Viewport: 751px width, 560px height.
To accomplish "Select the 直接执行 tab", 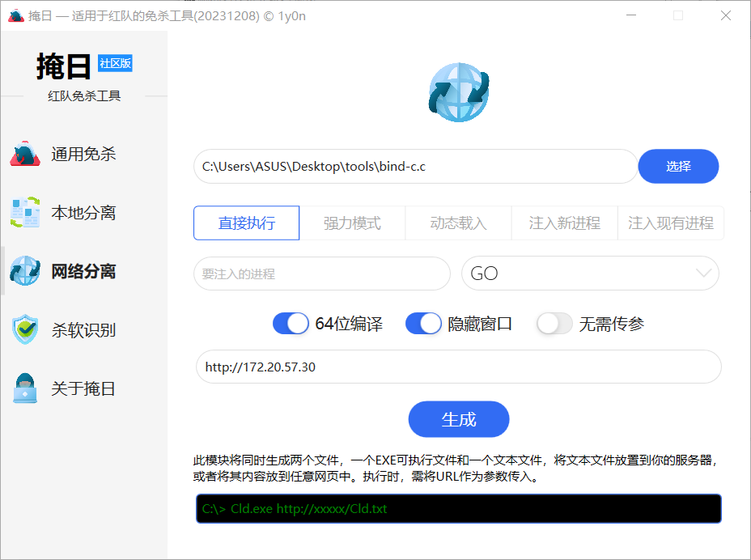I will point(247,223).
